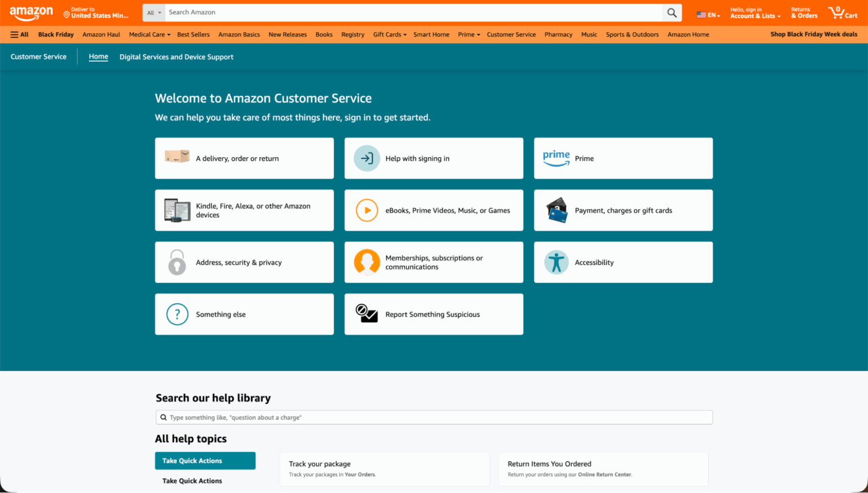Open the All search category dropdown
This screenshot has width=868, height=493.
[x=154, y=12]
